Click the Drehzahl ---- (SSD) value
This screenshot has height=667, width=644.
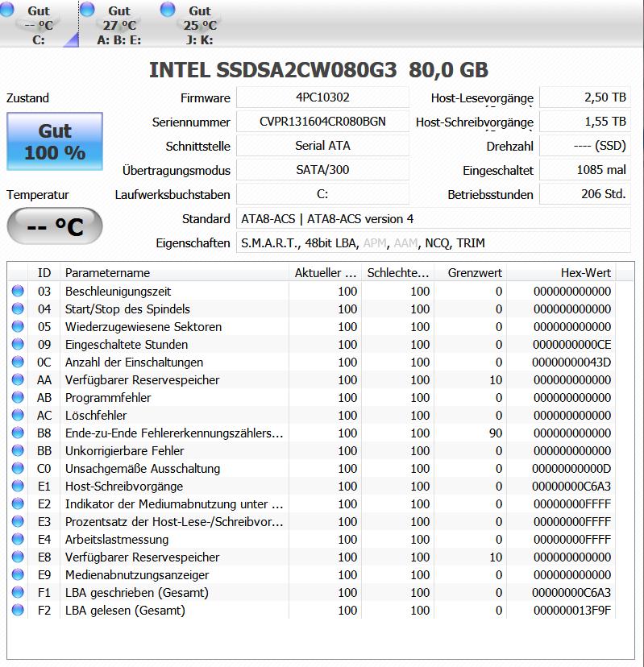tap(585, 146)
